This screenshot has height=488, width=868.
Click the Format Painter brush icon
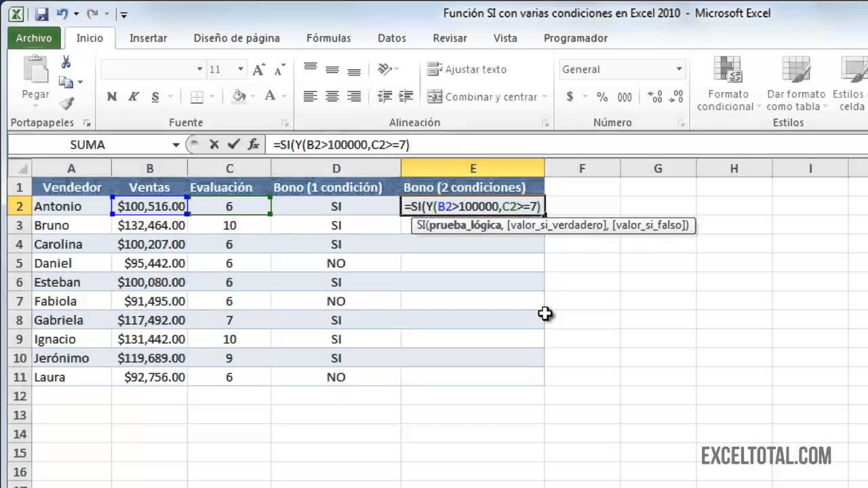[x=66, y=103]
